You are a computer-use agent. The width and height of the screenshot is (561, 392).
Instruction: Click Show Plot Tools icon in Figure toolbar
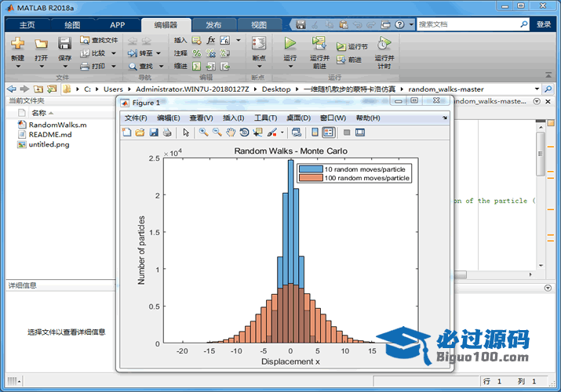[360, 132]
